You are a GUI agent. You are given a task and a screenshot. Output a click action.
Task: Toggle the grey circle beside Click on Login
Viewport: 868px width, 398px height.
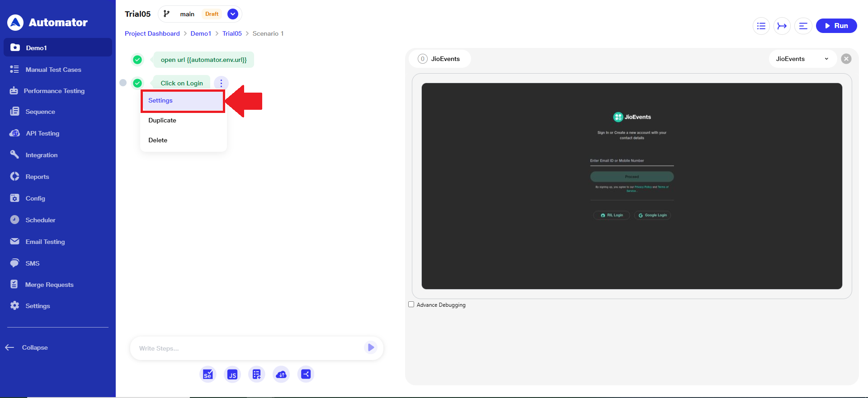click(123, 83)
